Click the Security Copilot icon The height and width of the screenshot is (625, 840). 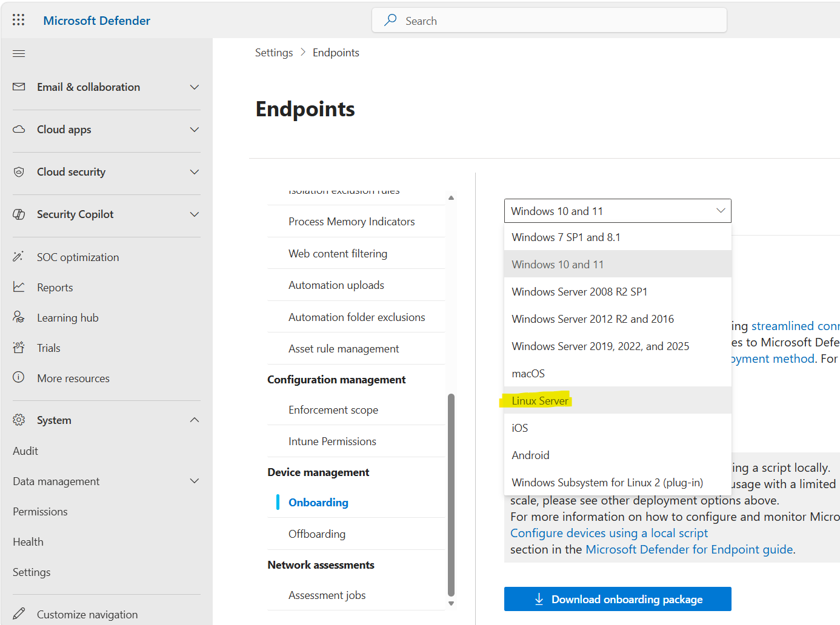[19, 214]
